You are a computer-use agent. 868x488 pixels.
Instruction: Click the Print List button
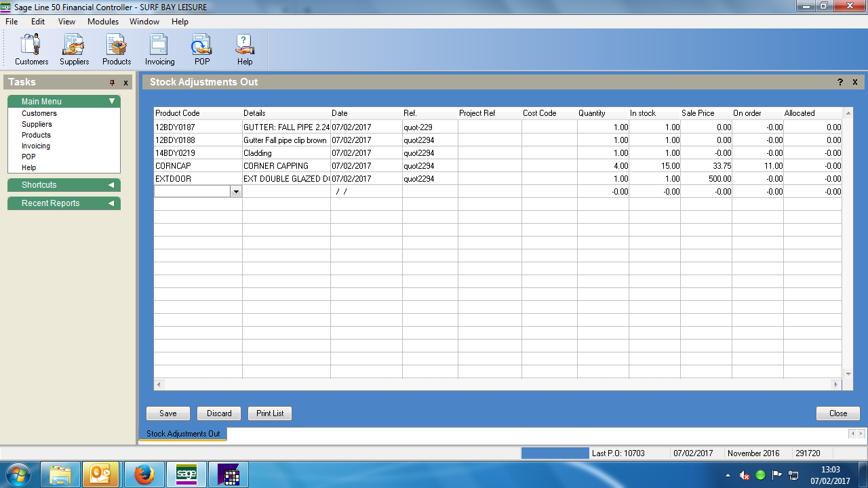[270, 413]
